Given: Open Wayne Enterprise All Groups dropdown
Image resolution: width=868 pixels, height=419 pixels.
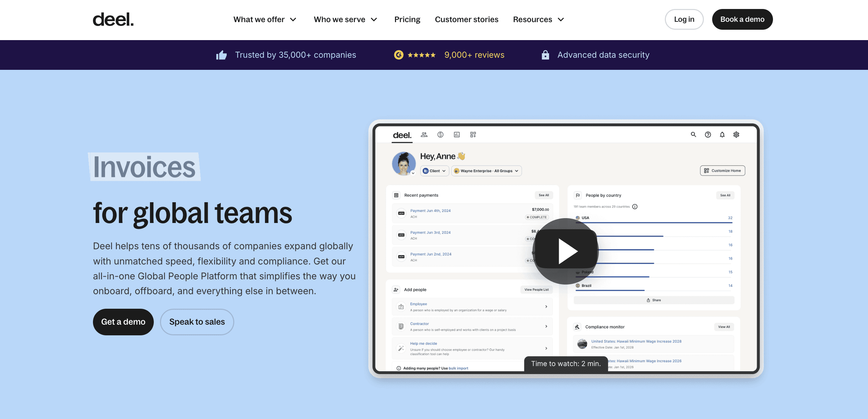Looking at the screenshot, I should 486,171.
